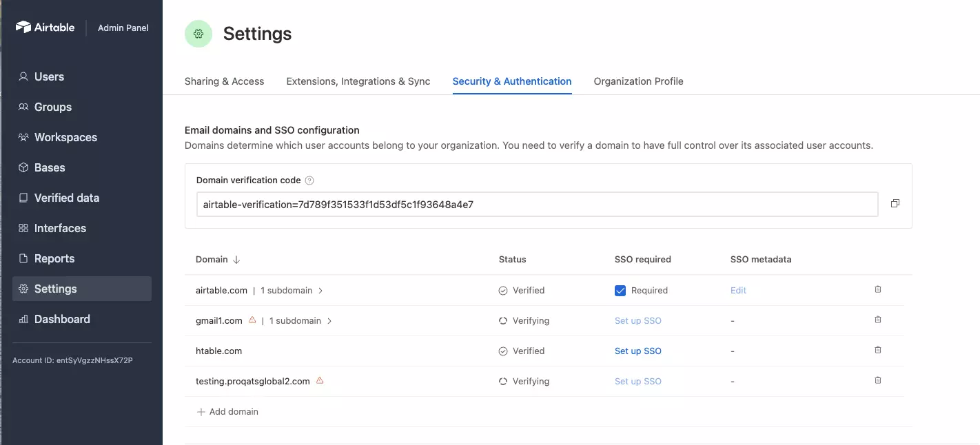The height and width of the screenshot is (445, 980).
Task: Click the domain verification code field
Action: [x=538, y=205]
